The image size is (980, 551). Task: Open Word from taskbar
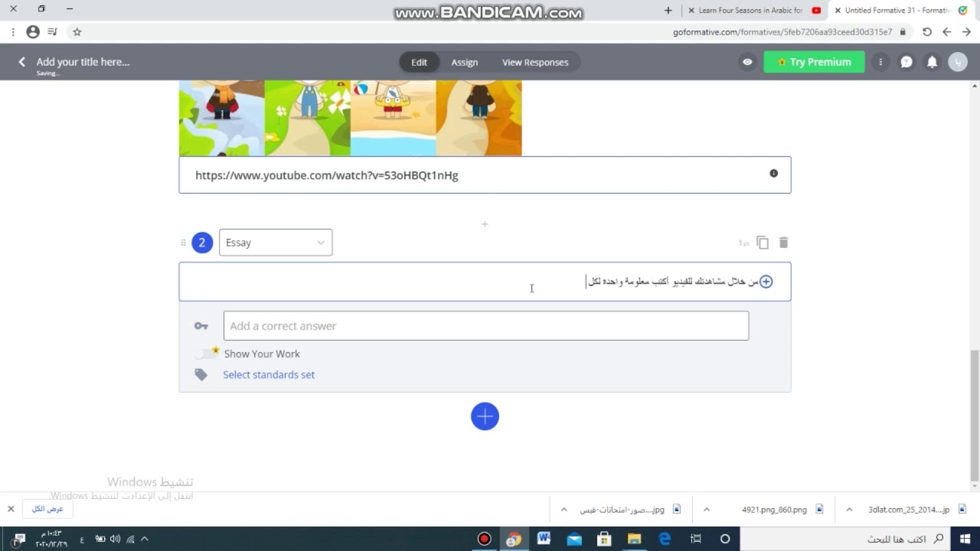pos(544,539)
